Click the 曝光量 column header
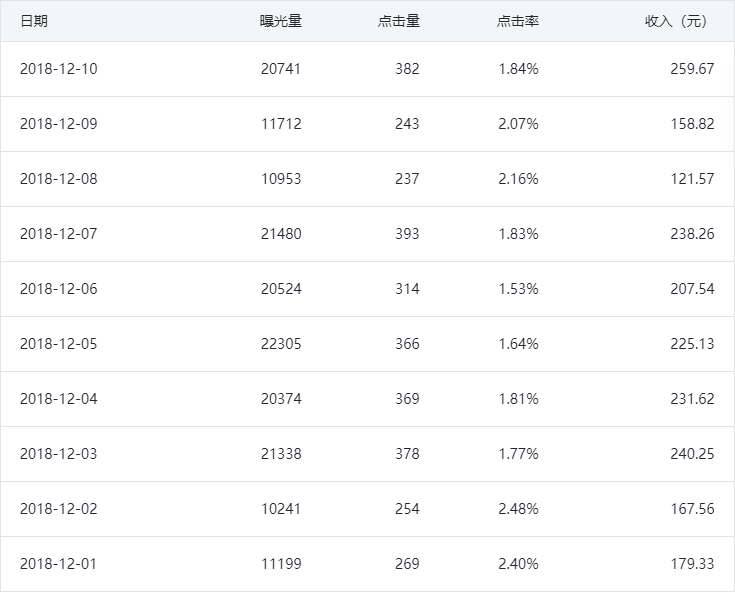 (281, 21)
